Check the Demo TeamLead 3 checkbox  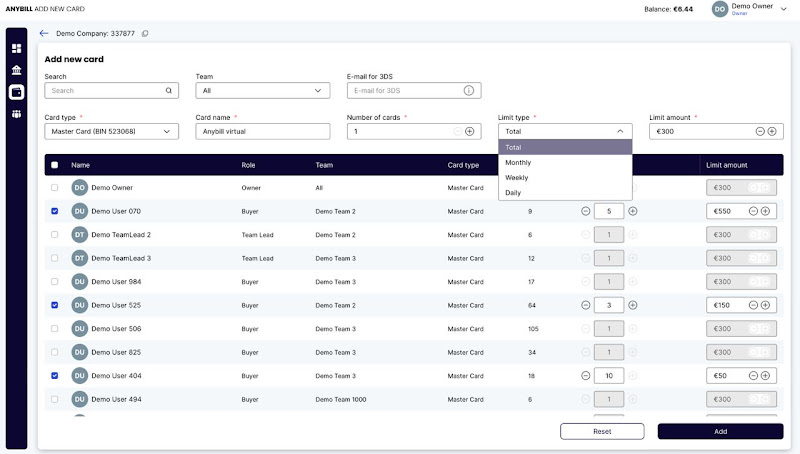coord(55,258)
